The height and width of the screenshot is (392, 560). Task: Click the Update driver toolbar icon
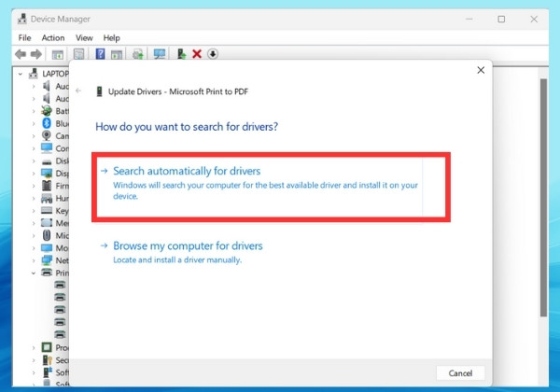point(181,54)
